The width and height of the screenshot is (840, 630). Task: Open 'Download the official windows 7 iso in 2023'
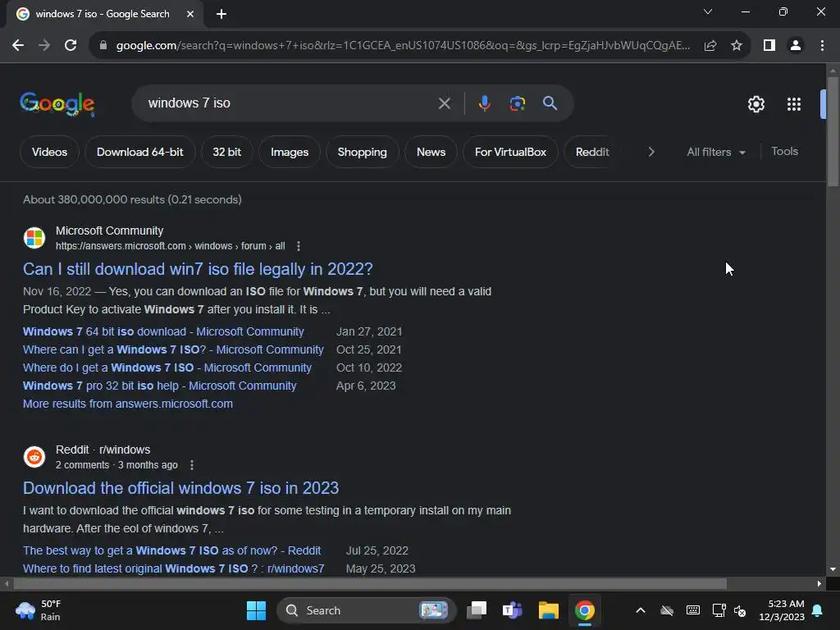click(x=180, y=488)
